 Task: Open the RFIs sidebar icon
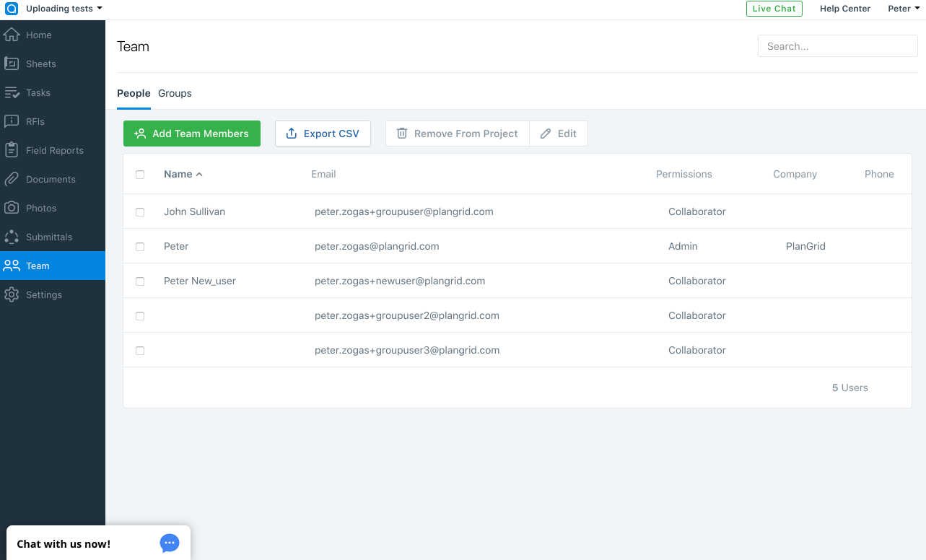(x=12, y=121)
